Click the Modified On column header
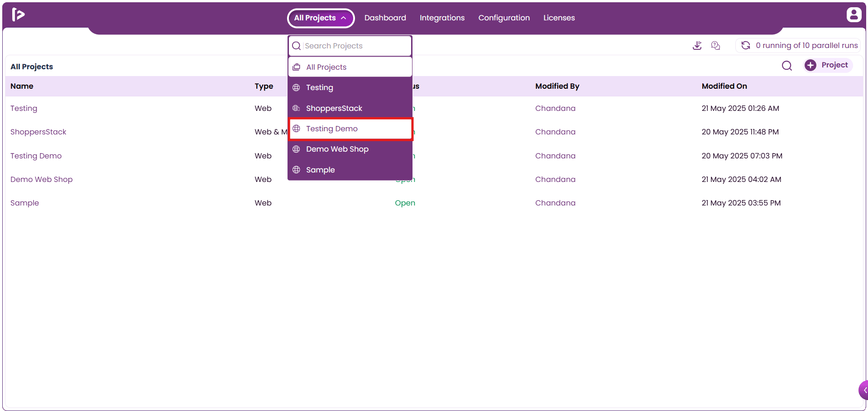 [724, 86]
